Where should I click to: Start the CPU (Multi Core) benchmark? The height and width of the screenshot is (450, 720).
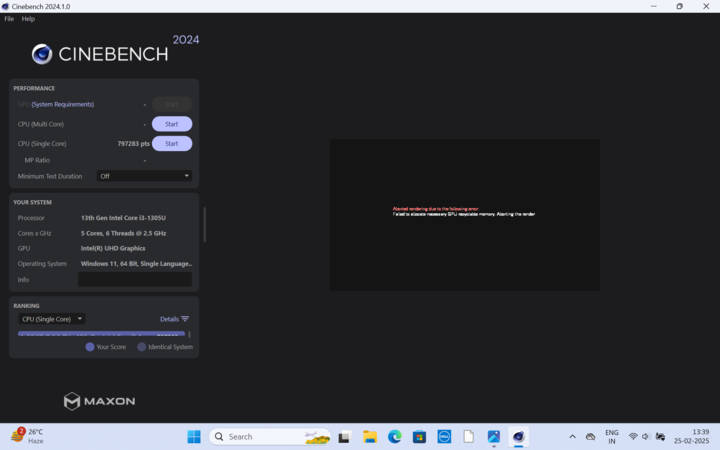coord(172,124)
